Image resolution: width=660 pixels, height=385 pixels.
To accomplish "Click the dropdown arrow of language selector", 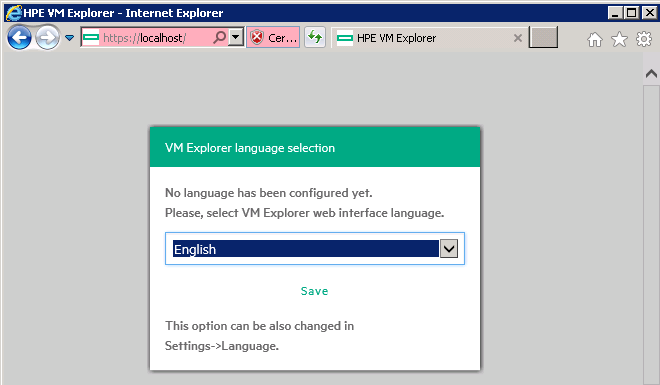I will 449,249.
